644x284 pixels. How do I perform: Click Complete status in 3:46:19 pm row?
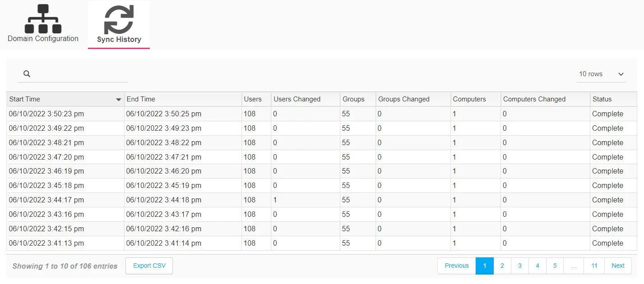tap(607, 171)
